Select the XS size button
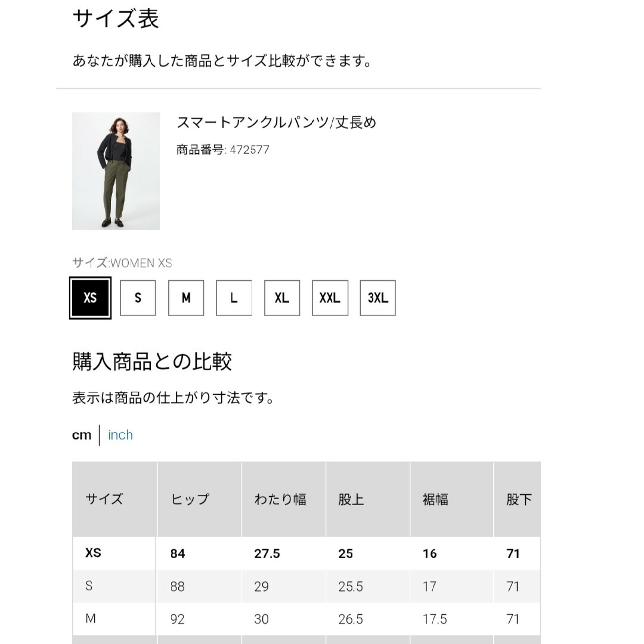The height and width of the screenshot is (644, 644). 90,298
